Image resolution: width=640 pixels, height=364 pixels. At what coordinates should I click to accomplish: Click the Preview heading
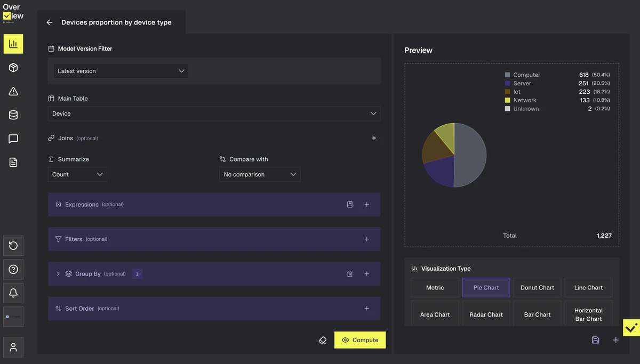click(x=418, y=50)
